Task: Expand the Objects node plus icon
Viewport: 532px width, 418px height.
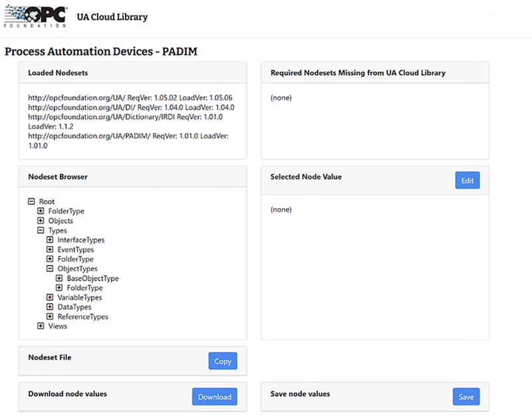Action: (41, 221)
